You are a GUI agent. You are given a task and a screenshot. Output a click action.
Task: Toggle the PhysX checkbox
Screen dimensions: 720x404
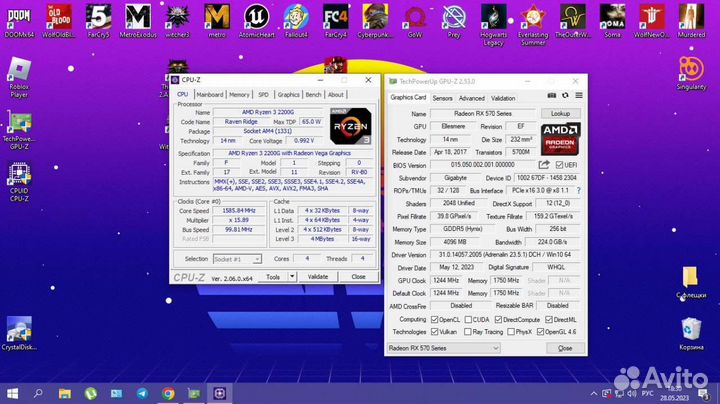pyautogui.click(x=511, y=331)
